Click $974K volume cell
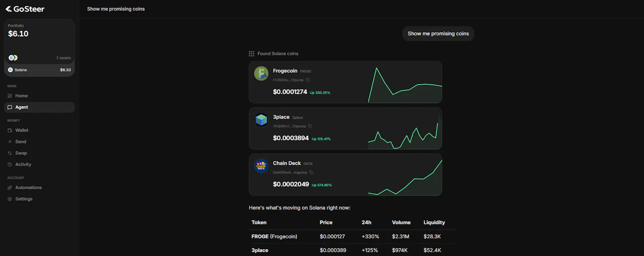This screenshot has width=644, height=256. 400,250
